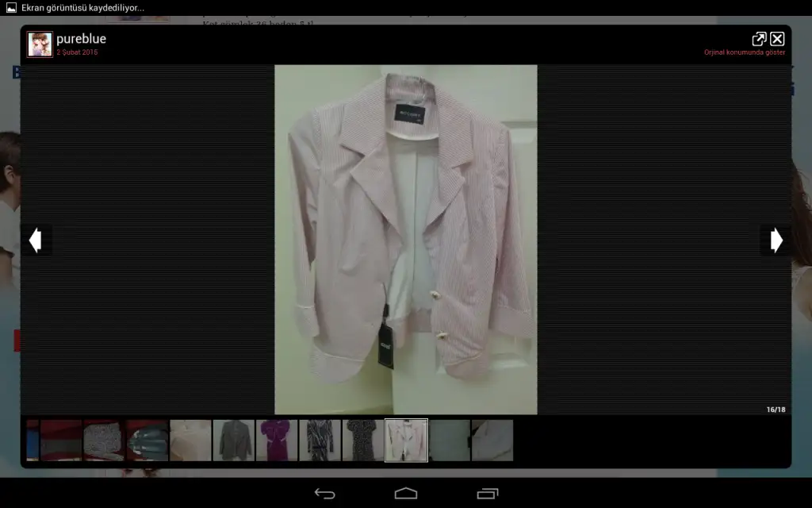Go to the previous photo with left arrow
Viewport: 812px width, 508px height.
tap(35, 240)
